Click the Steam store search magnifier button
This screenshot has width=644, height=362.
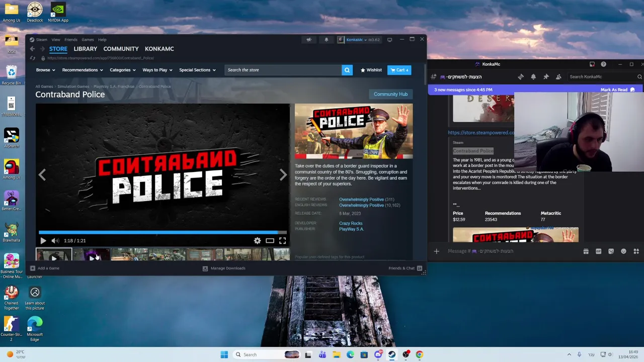pos(347,70)
